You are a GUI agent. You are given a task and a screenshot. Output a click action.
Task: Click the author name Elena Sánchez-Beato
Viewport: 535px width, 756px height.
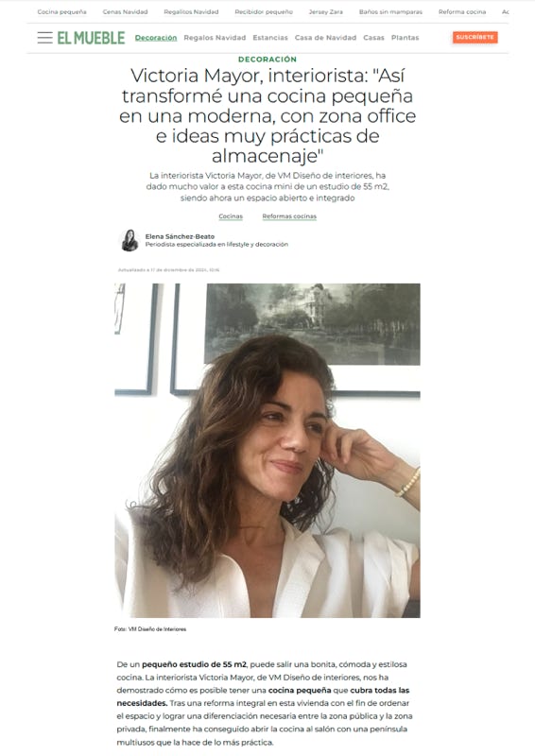(180, 237)
